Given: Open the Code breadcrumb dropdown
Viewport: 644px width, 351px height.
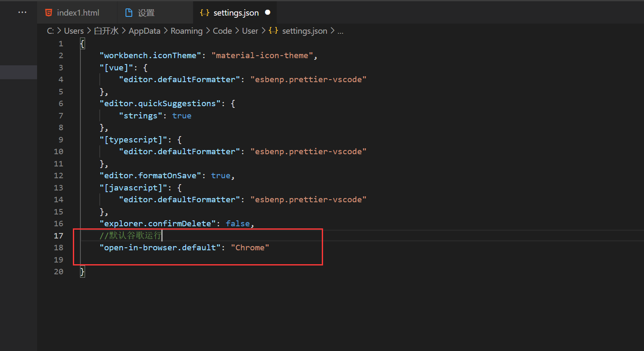Looking at the screenshot, I should 222,30.
